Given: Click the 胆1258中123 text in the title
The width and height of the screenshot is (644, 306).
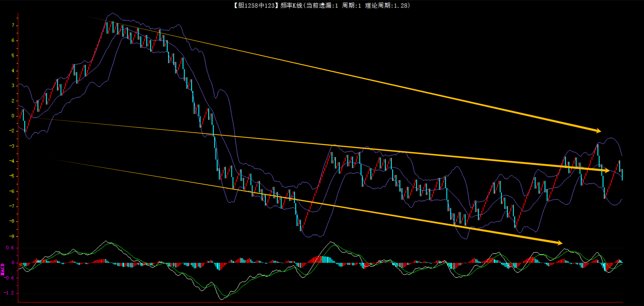Looking at the screenshot, I should pyautogui.click(x=256, y=5).
